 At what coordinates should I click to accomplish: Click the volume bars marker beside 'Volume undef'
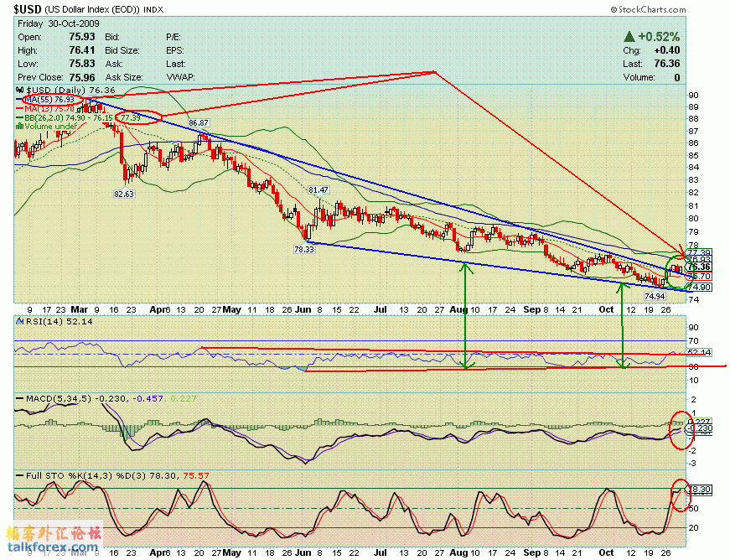click(20, 126)
